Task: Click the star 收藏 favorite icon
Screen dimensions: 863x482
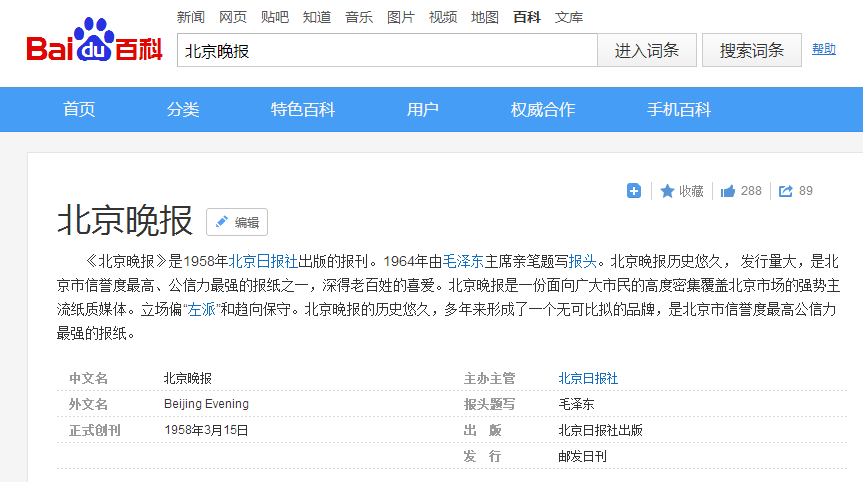Action: (667, 191)
